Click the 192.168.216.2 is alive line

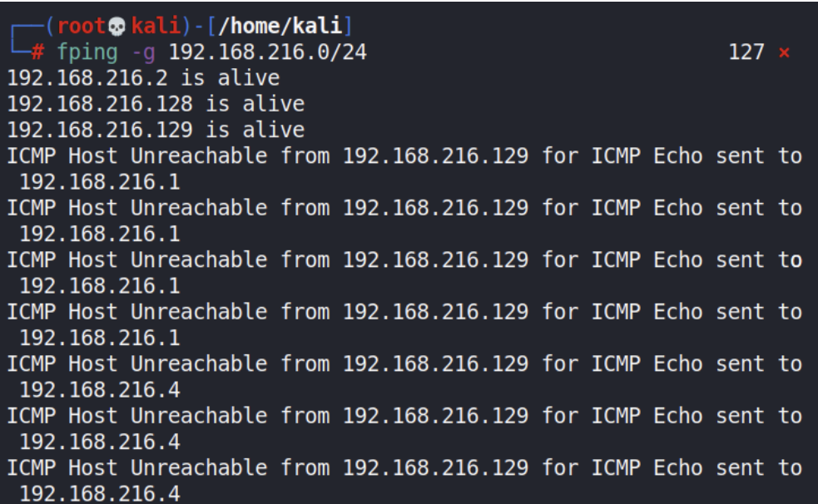pyautogui.click(x=143, y=78)
